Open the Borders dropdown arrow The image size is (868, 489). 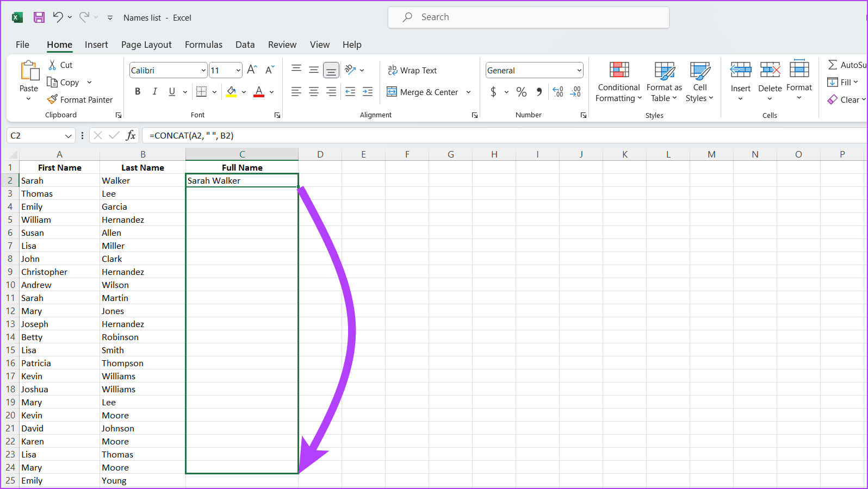tap(214, 92)
